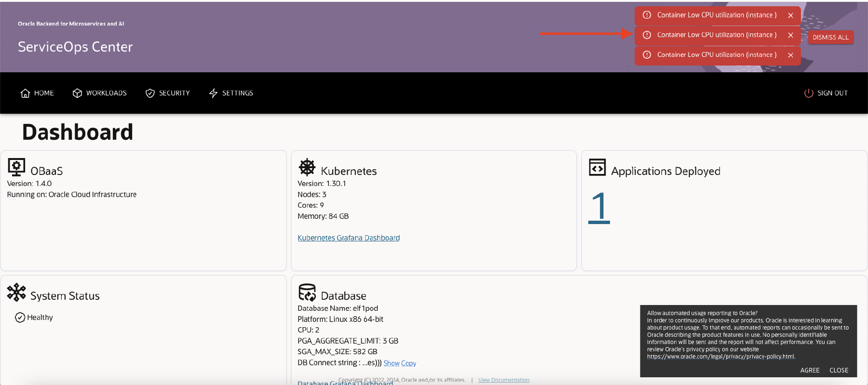Dismiss the first Low CPU alert
Image resolution: width=868 pixels, height=385 pixels.
[790, 15]
